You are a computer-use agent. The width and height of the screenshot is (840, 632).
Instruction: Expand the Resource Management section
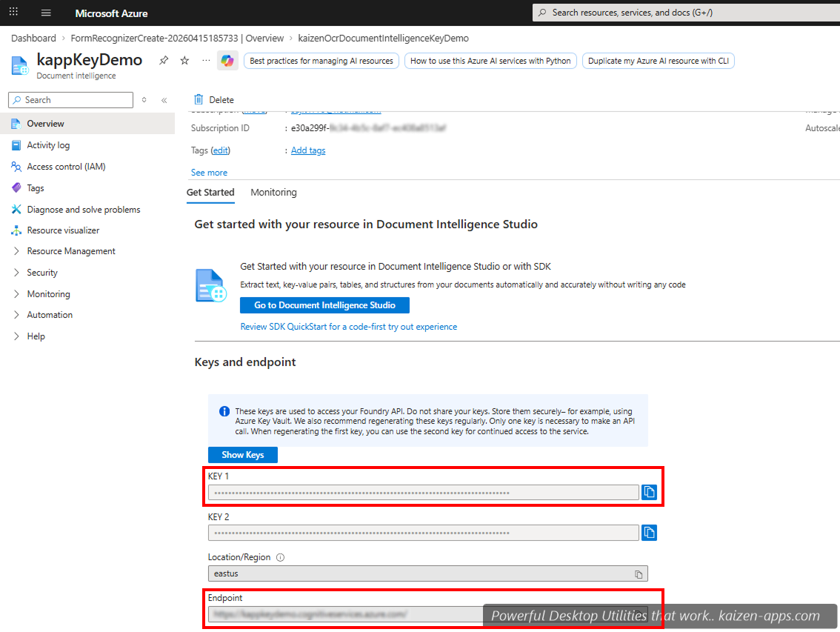coord(71,250)
